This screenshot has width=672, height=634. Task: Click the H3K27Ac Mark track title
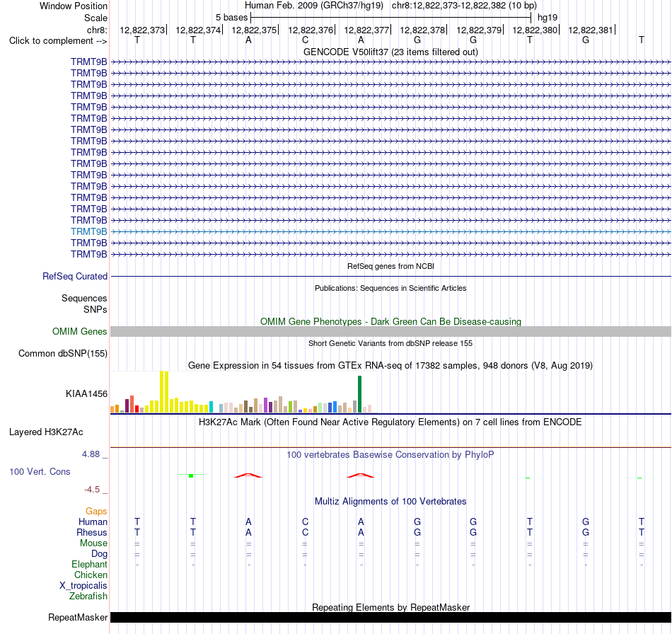pyautogui.click(x=390, y=422)
